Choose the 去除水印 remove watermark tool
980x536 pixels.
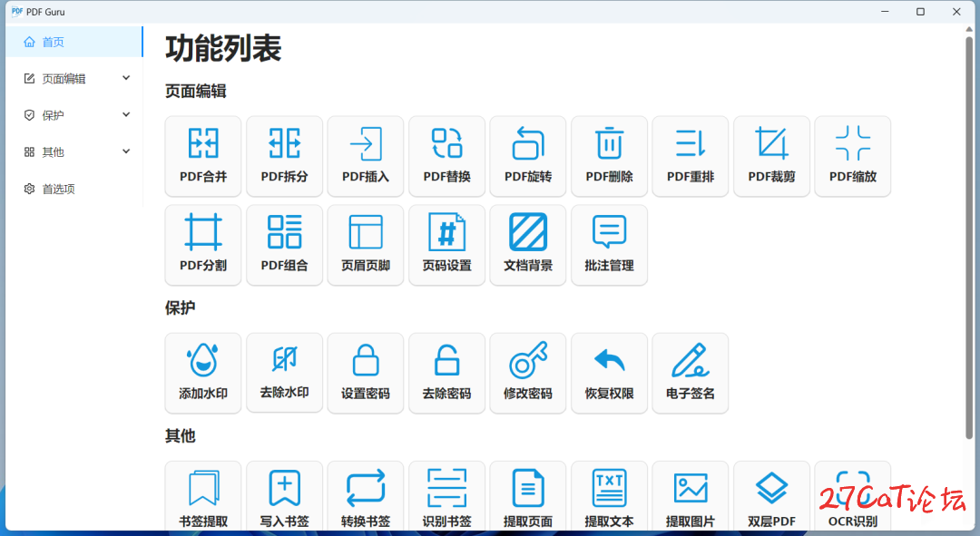[284, 373]
